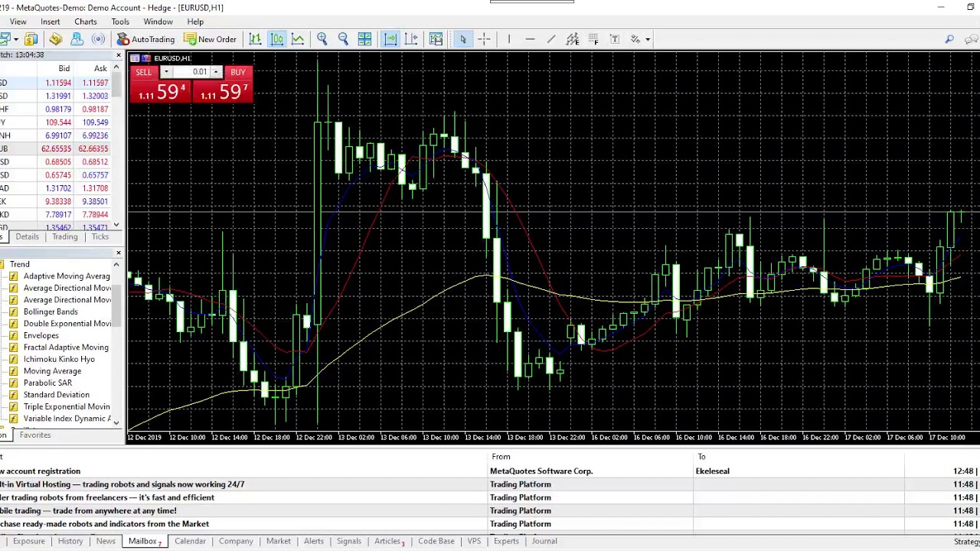
Task: Open the Favorites tab in Navigator
Action: coord(35,435)
